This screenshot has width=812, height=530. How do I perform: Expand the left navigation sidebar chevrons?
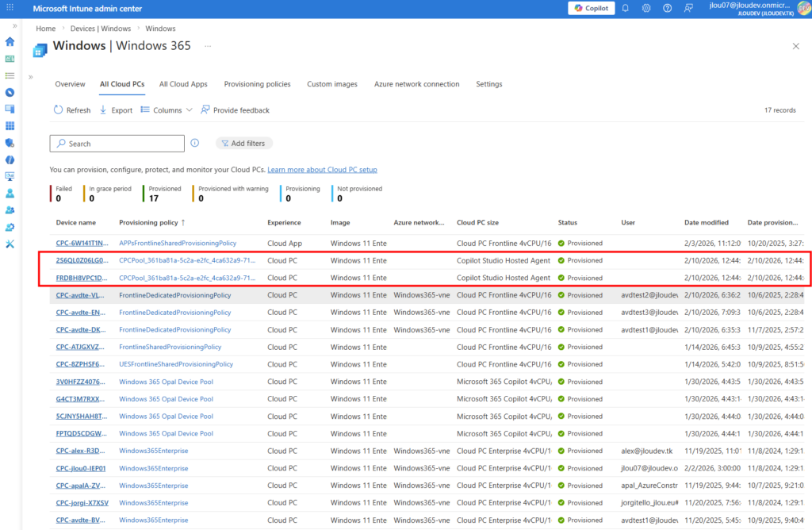(x=14, y=26)
